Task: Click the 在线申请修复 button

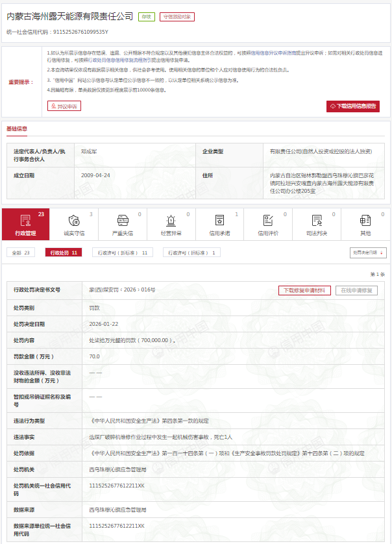Action: pyautogui.click(x=356, y=290)
